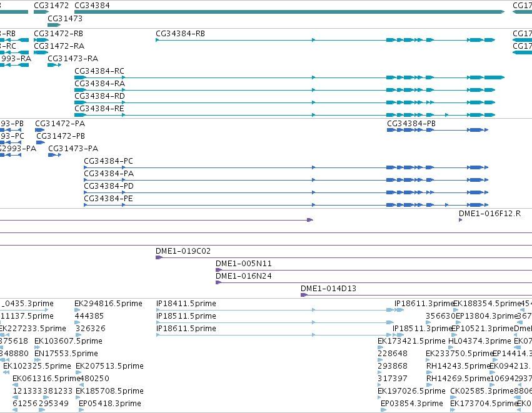
Task: Click EST label 228648
Action: (x=393, y=354)
